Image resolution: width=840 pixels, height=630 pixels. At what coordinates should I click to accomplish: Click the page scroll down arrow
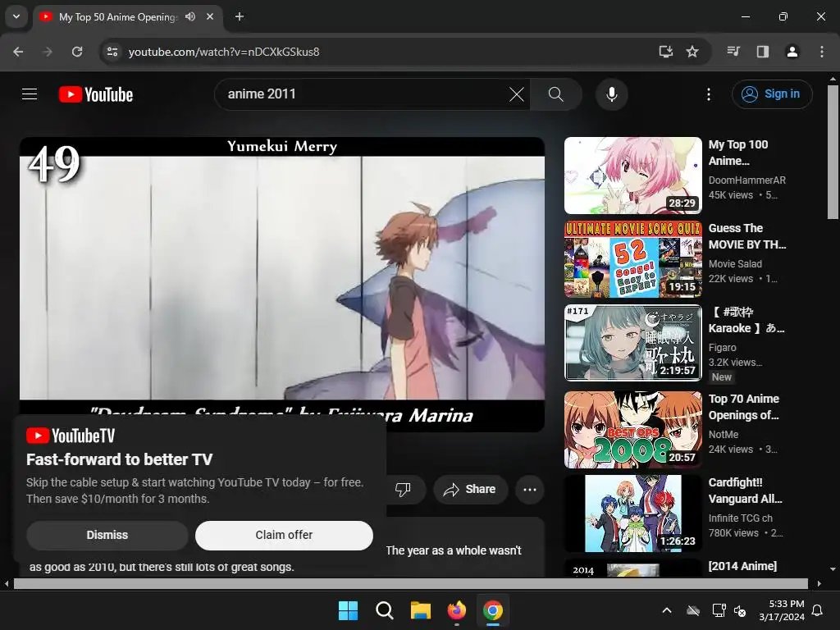(x=833, y=569)
